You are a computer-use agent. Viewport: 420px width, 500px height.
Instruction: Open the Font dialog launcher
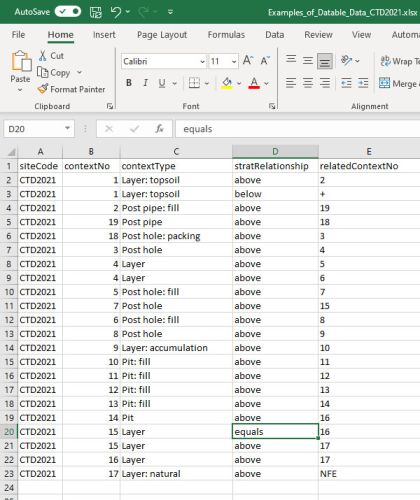(x=272, y=106)
